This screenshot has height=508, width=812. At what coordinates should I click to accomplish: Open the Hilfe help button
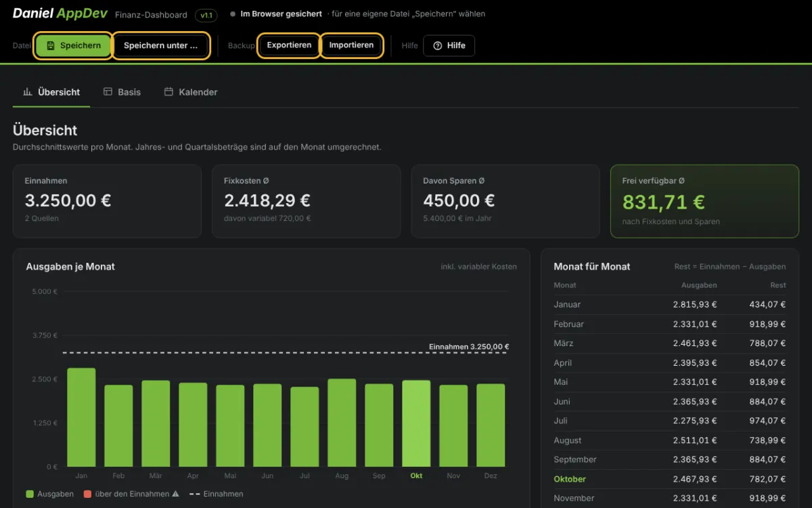(x=449, y=45)
